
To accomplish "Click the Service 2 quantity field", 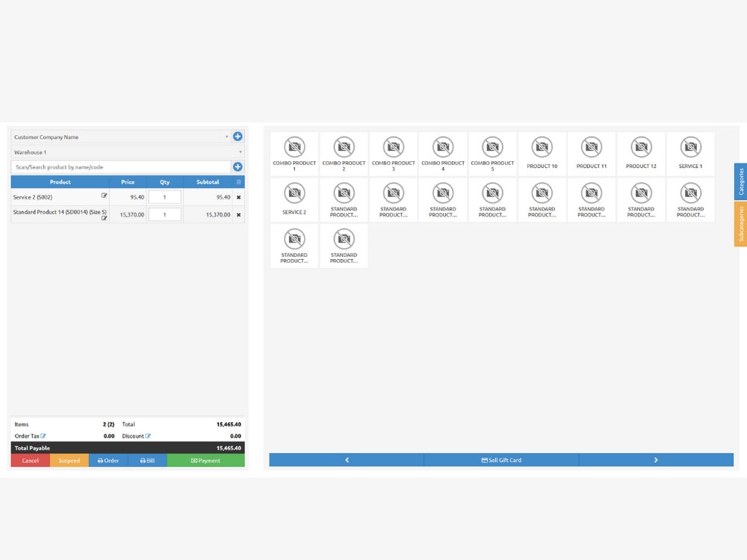I will [165, 197].
